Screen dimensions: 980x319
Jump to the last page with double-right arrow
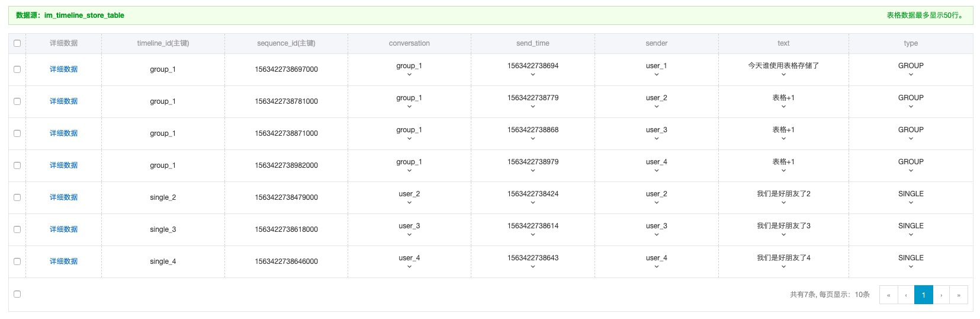click(x=959, y=295)
